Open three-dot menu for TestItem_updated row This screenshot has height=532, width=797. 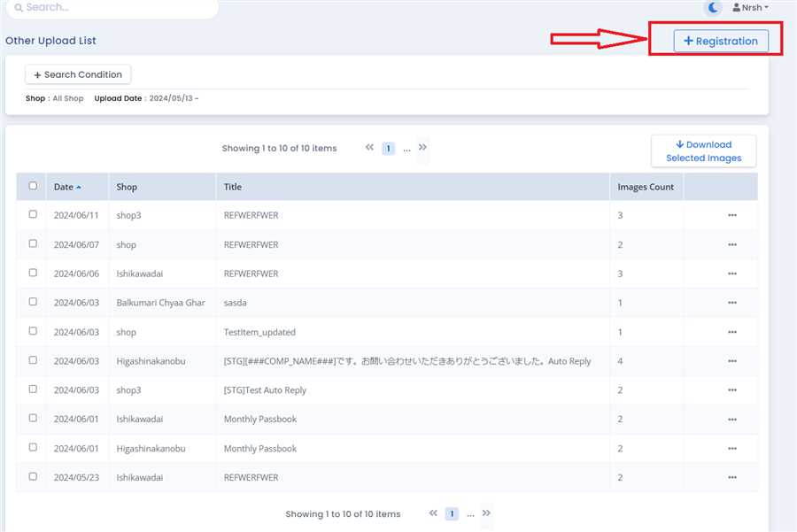point(731,332)
